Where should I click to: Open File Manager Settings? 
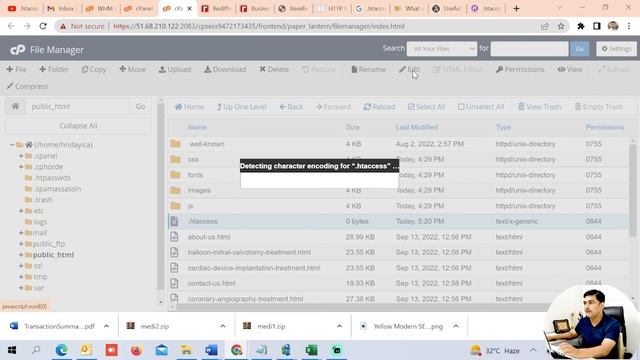coord(616,49)
